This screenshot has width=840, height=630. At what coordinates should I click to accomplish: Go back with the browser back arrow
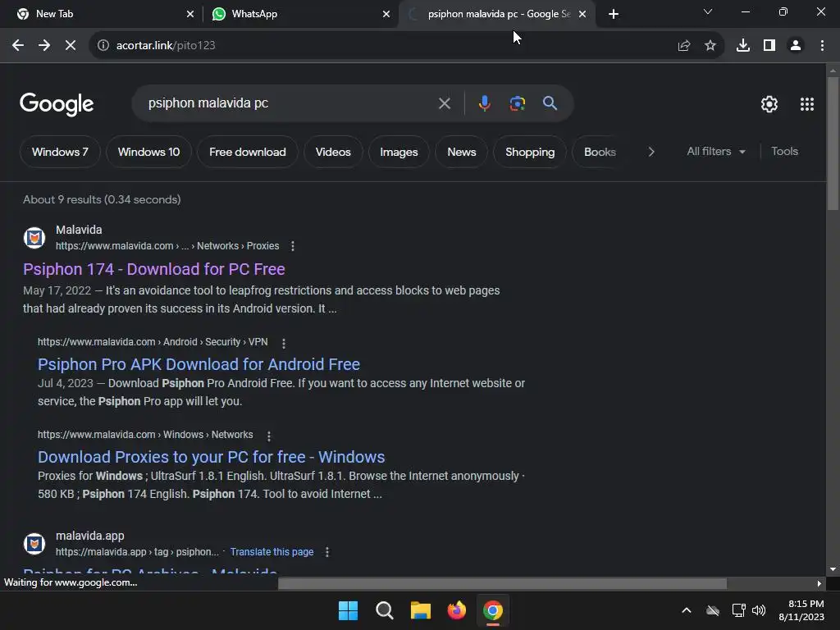18,46
